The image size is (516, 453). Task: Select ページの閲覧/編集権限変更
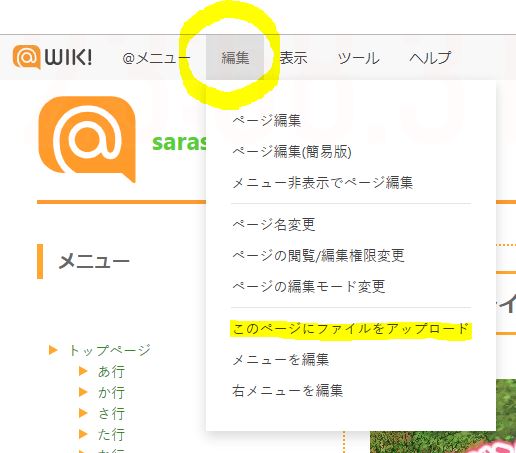tap(319, 256)
